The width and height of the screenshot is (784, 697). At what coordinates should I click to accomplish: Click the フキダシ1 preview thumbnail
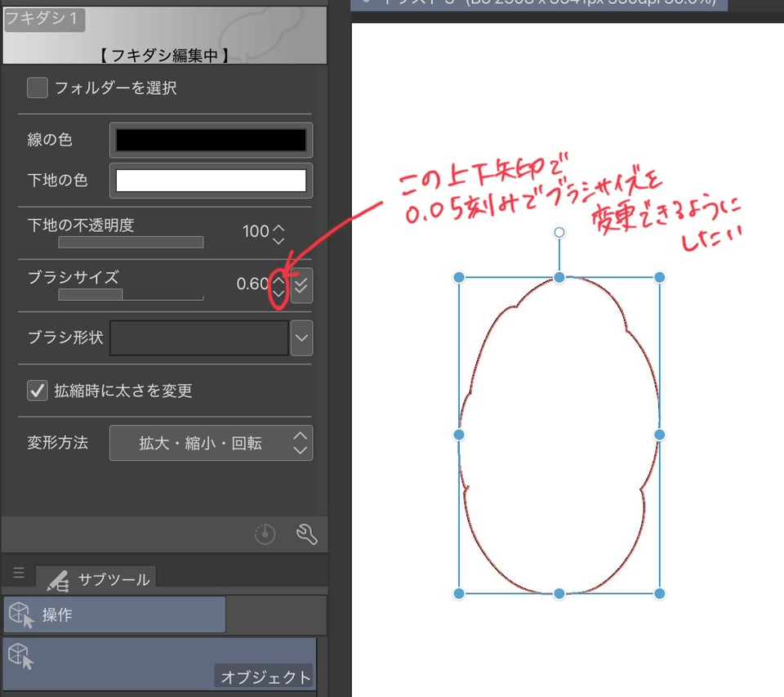click(165, 35)
